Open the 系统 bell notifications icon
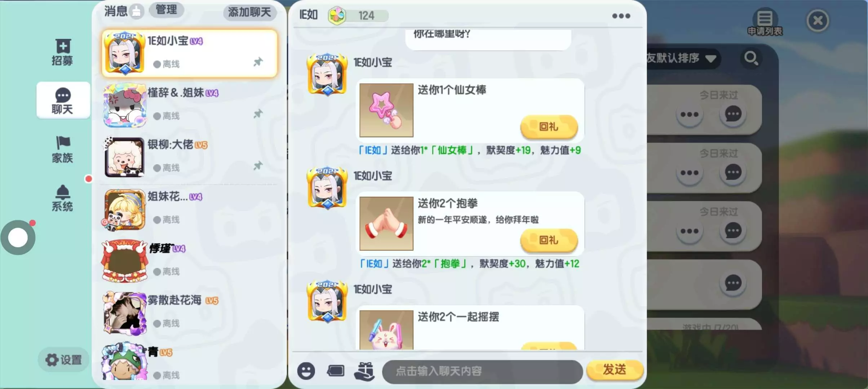Image resolution: width=868 pixels, height=389 pixels. coord(62,198)
